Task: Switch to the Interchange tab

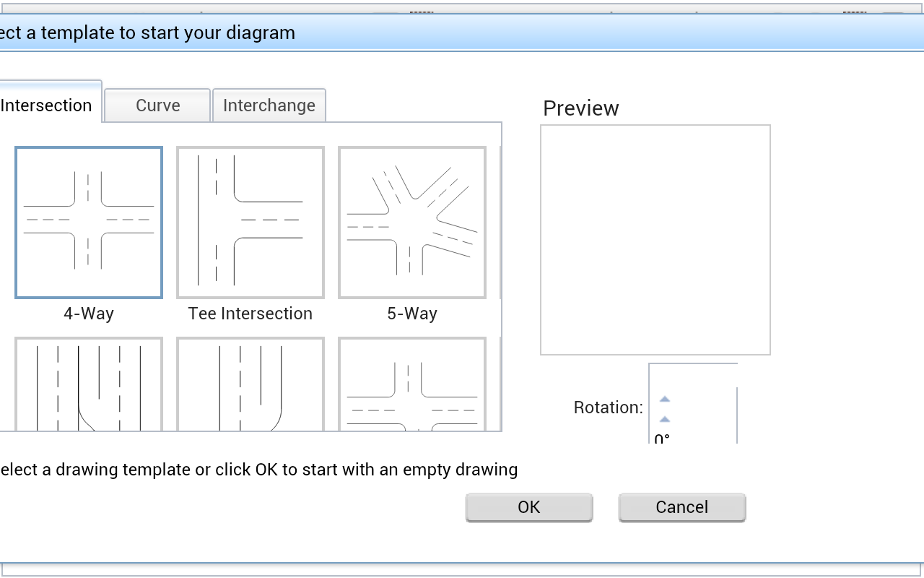Action: (269, 105)
